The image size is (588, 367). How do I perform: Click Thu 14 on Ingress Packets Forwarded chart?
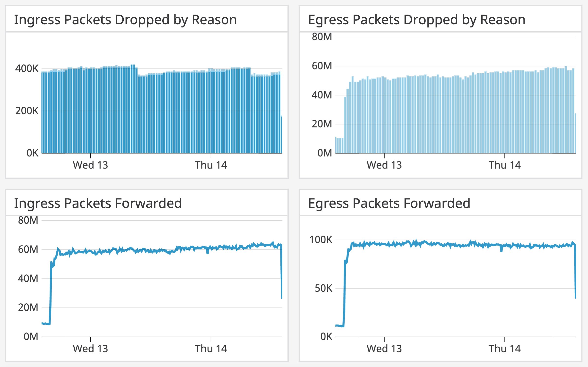coord(211,349)
